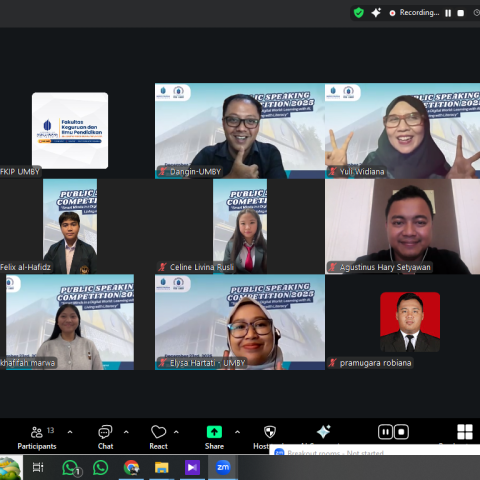Expand the Chat options chevron

click(x=126, y=432)
